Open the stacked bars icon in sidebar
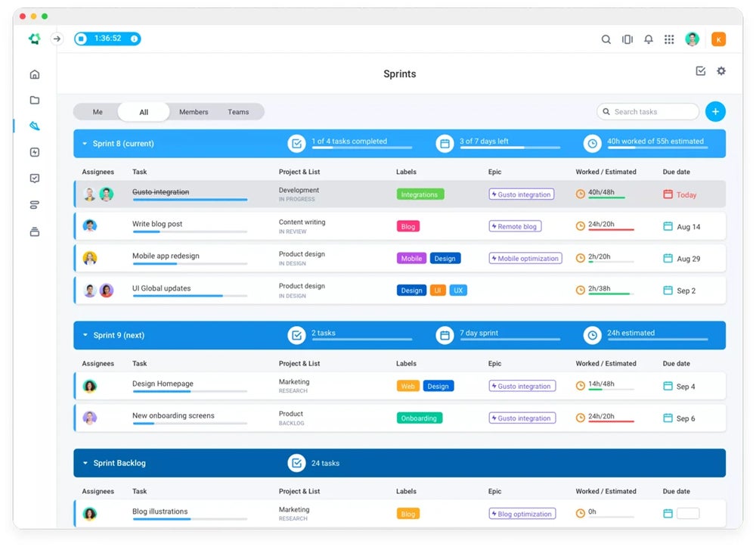 pyautogui.click(x=35, y=205)
